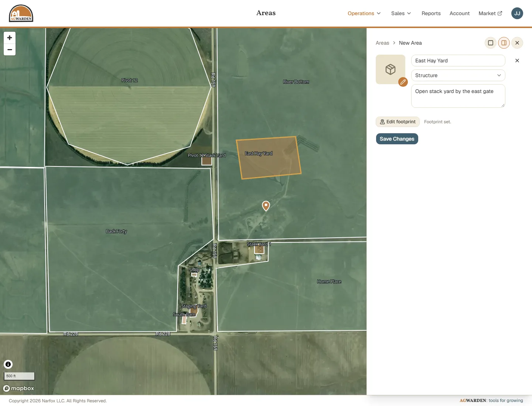Image resolution: width=532 pixels, height=406 pixels.
Task: Click the Areas page title
Action: (266, 13)
